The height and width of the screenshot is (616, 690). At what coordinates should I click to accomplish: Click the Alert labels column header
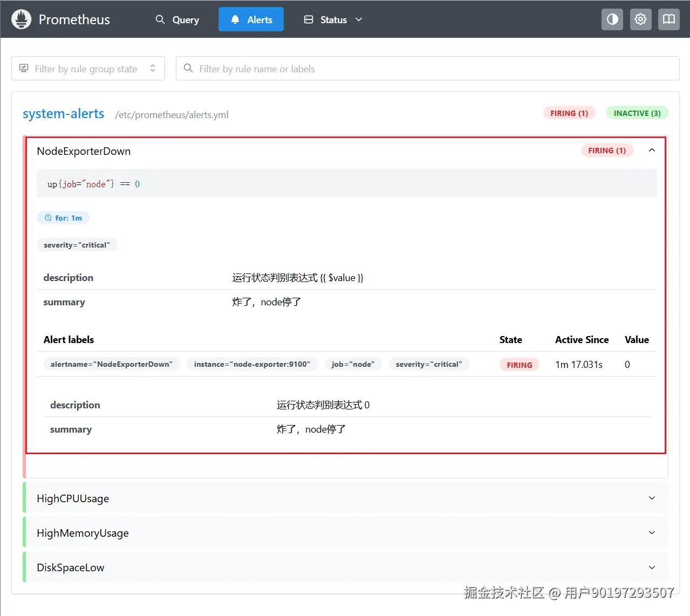[69, 339]
